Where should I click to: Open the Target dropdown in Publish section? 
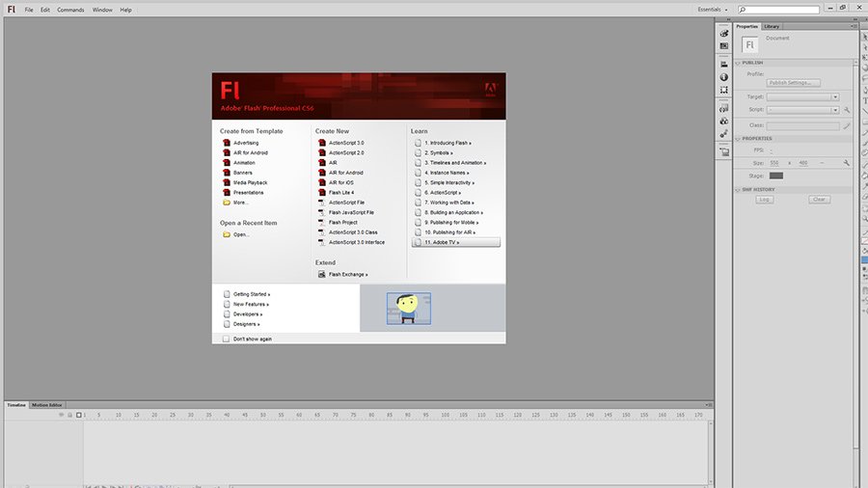[802, 96]
